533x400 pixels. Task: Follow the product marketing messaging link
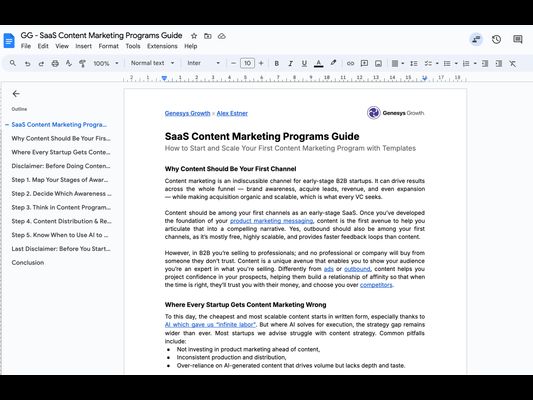271,221
